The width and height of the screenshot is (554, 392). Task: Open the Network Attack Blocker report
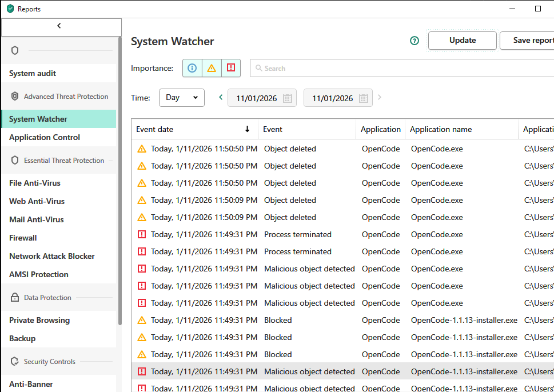59,257
